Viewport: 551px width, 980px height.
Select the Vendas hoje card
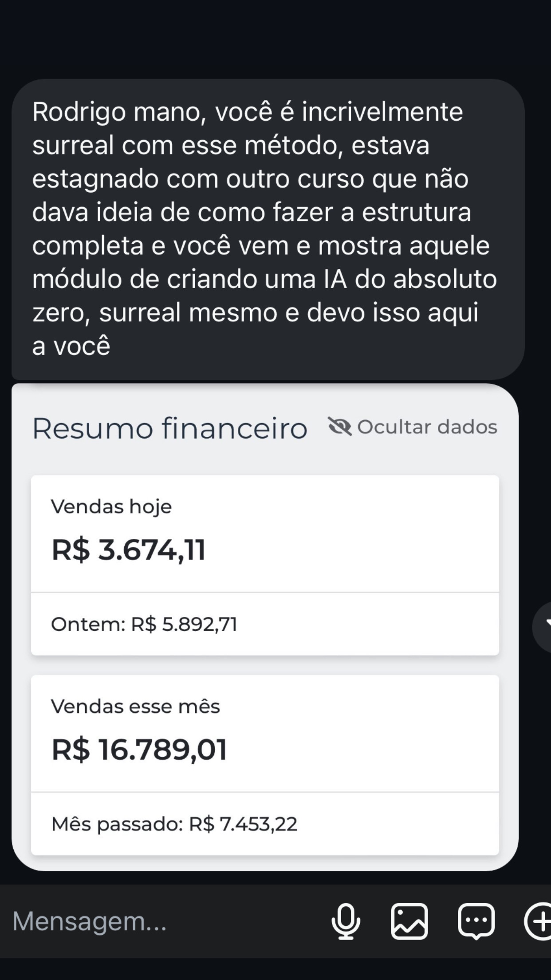(x=265, y=565)
